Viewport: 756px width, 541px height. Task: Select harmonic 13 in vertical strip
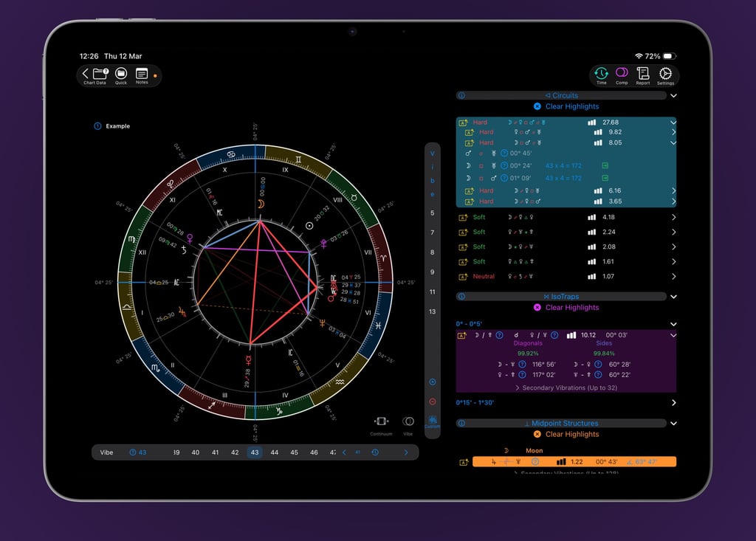433,311
